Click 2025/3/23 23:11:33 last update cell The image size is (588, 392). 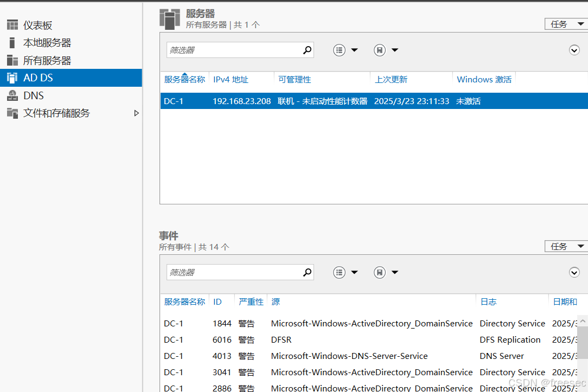tap(411, 101)
